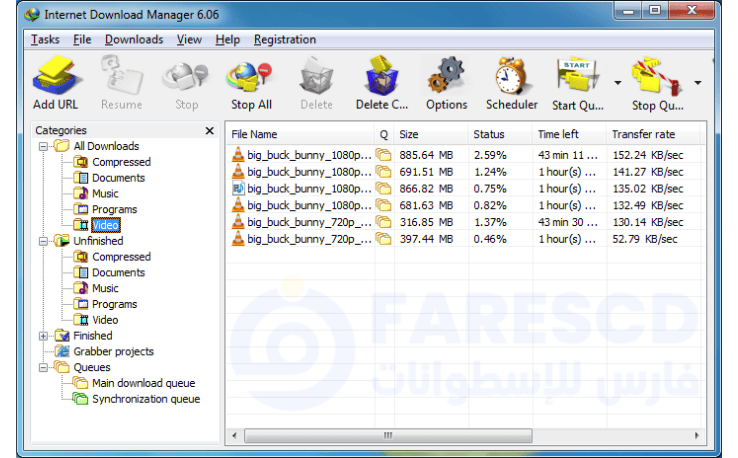The image size is (738, 458).
Task: Select Documents under Unfinished
Action: click(118, 273)
